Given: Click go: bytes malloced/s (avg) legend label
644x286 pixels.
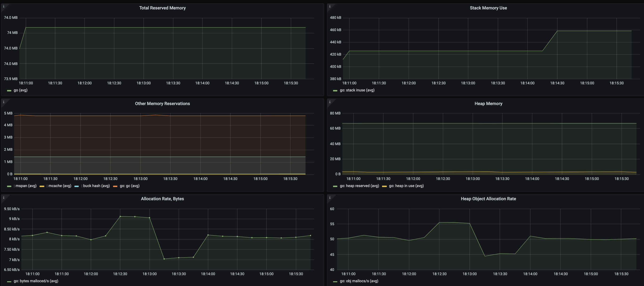Looking at the screenshot, I should click(x=36, y=281).
